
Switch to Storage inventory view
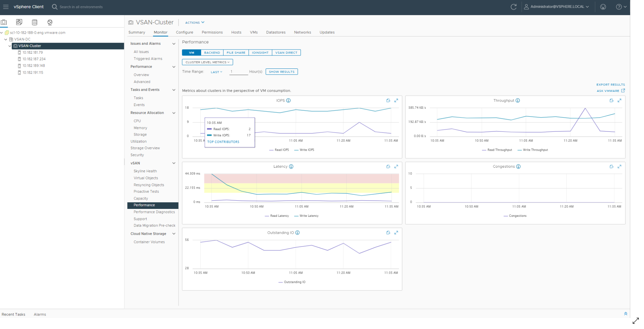tap(35, 22)
